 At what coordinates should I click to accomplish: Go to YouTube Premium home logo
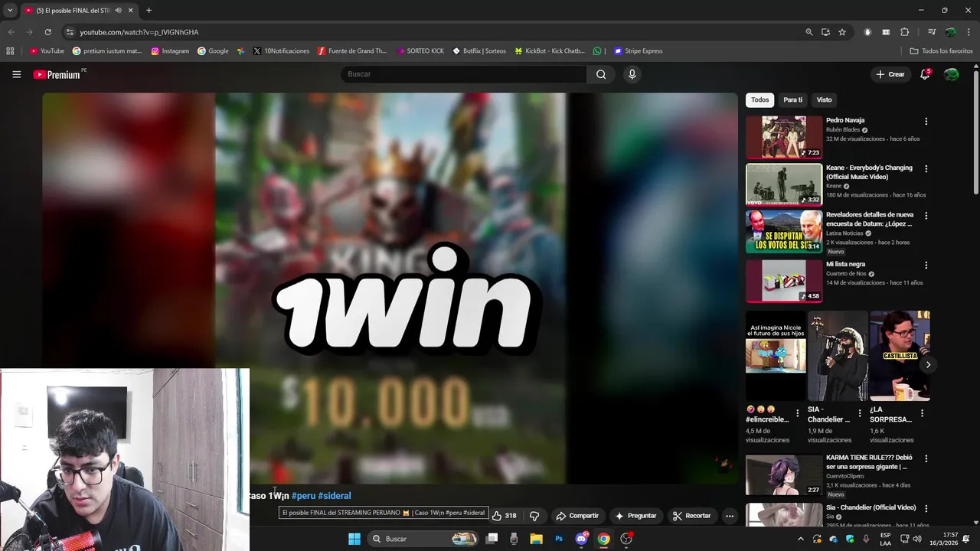57,74
